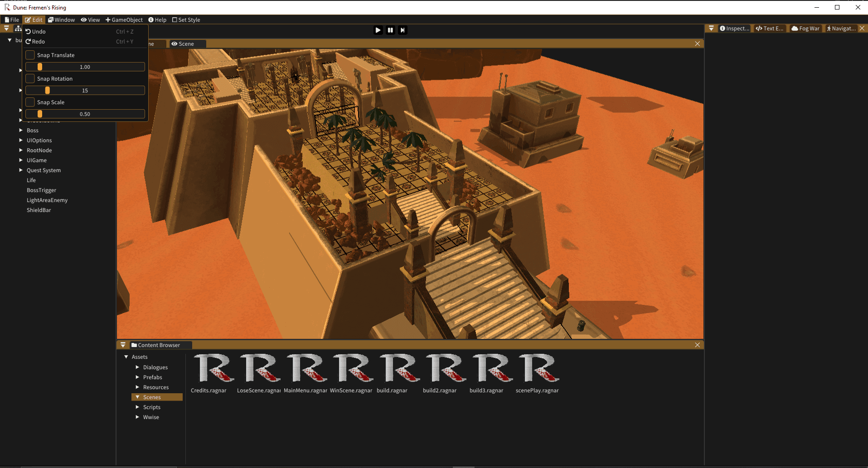Expand the UIOptions node in hierarchy
The width and height of the screenshot is (868, 468).
(x=21, y=140)
